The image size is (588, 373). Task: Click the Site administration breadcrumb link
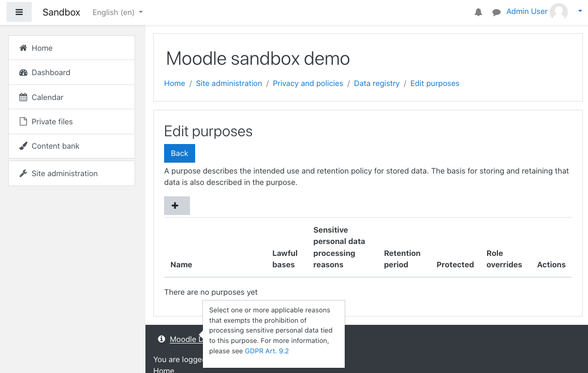[229, 83]
